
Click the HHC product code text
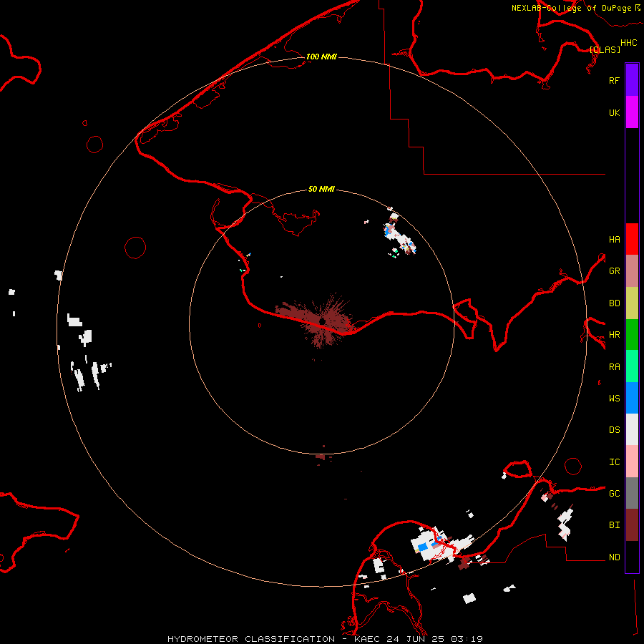pyautogui.click(x=629, y=43)
